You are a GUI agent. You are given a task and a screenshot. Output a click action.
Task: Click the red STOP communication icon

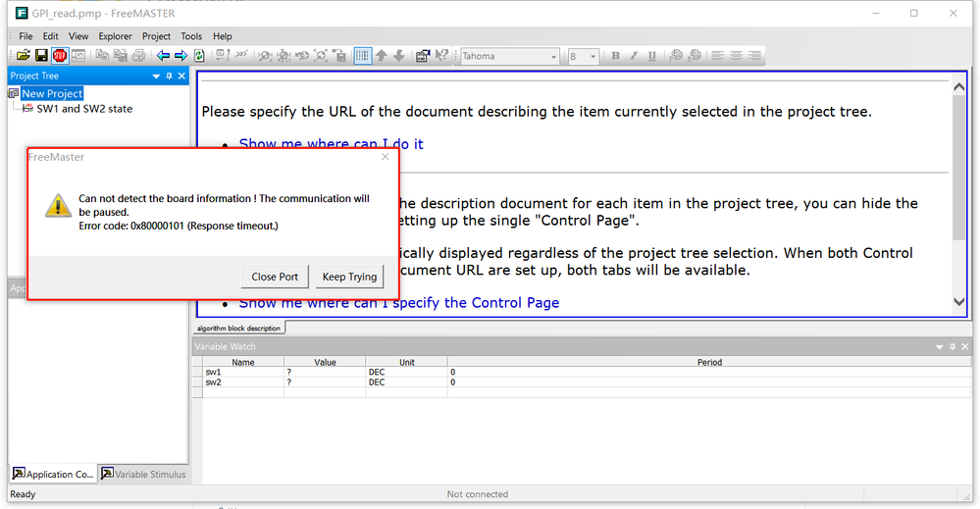(60, 56)
